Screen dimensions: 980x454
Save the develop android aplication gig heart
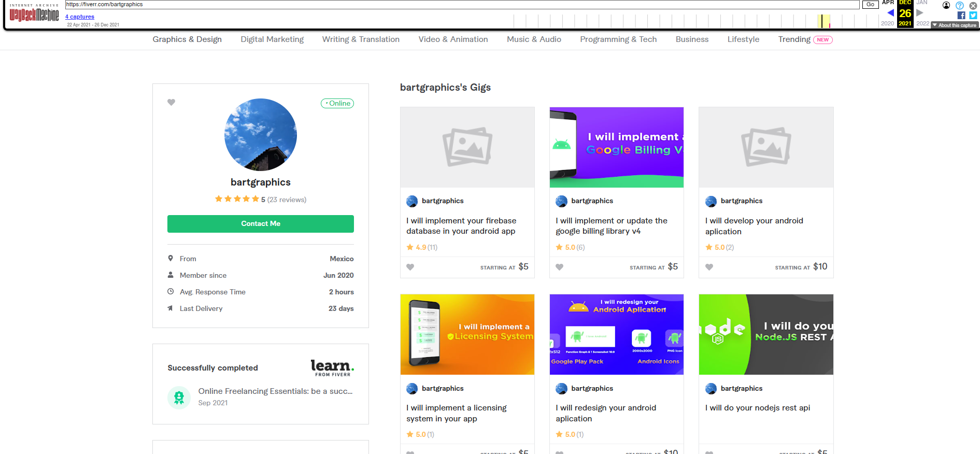click(x=709, y=267)
